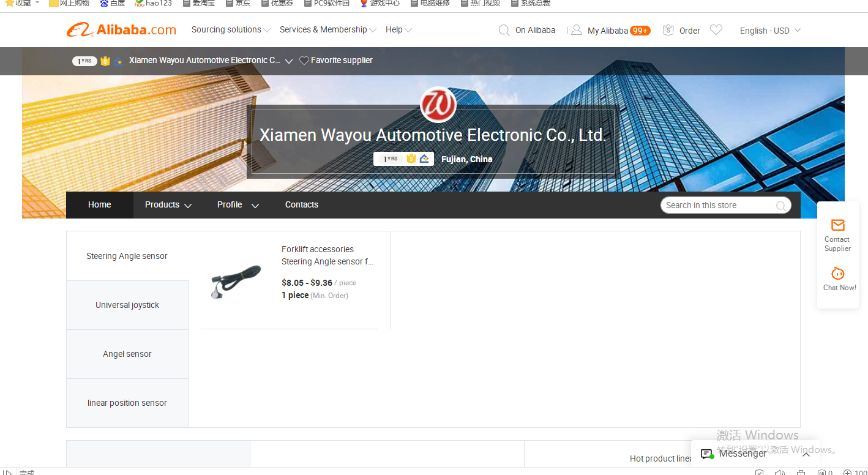Click the Messenger bar label
Image resolution: width=868 pixels, height=475 pixels.
[x=743, y=454]
